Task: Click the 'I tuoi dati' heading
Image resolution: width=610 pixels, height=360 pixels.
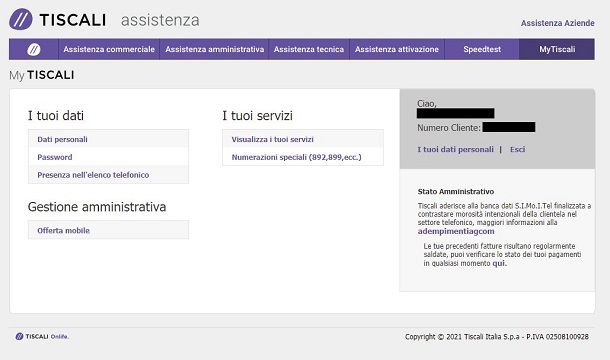Action: tap(56, 116)
